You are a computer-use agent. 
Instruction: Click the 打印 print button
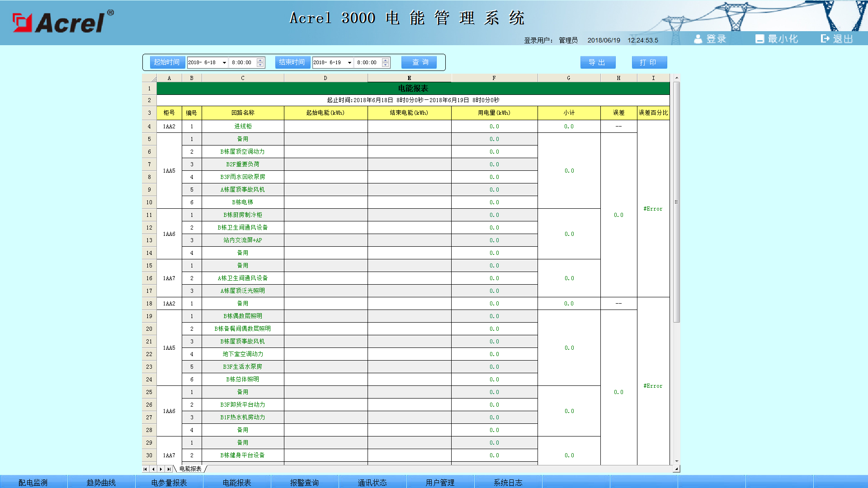point(649,62)
